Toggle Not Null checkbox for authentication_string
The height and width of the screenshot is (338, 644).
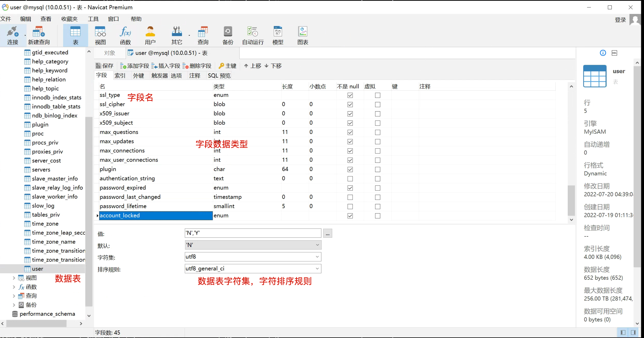click(x=350, y=179)
